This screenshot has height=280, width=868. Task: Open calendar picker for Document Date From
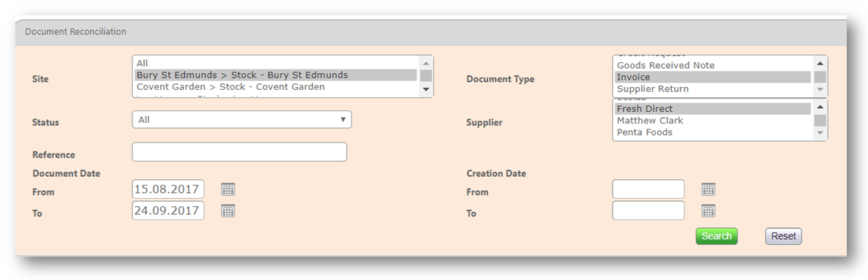click(228, 189)
